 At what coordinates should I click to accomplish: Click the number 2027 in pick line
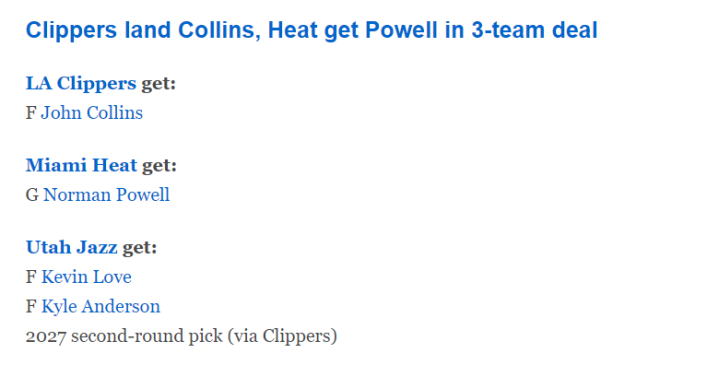pyautogui.click(x=46, y=337)
